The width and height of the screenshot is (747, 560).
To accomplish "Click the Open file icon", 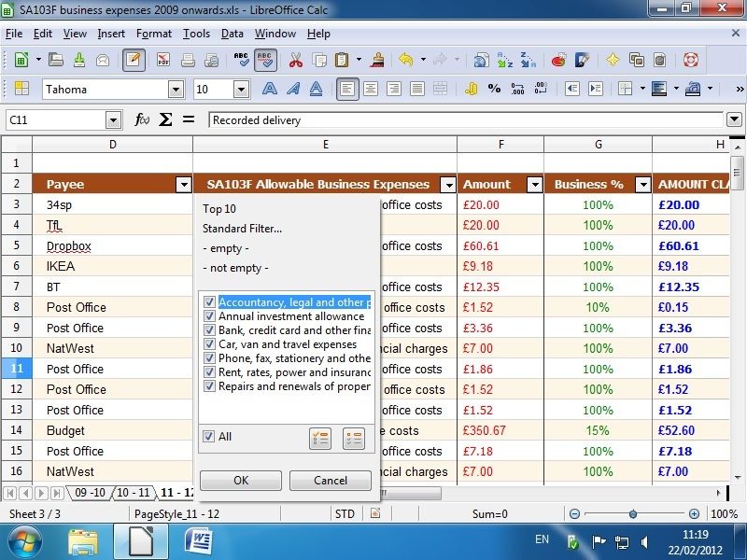I will click(x=56, y=60).
